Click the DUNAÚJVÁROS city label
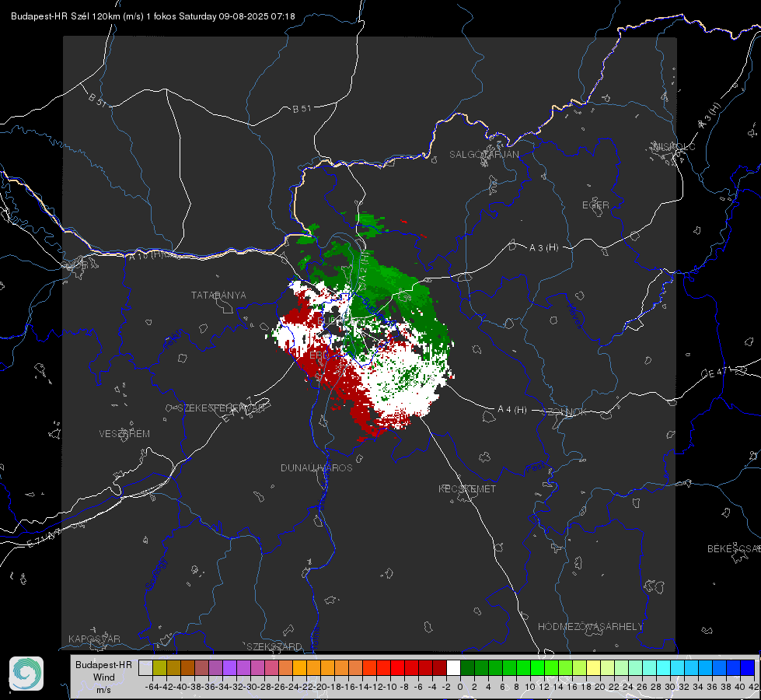The image size is (761, 700). [x=316, y=467]
